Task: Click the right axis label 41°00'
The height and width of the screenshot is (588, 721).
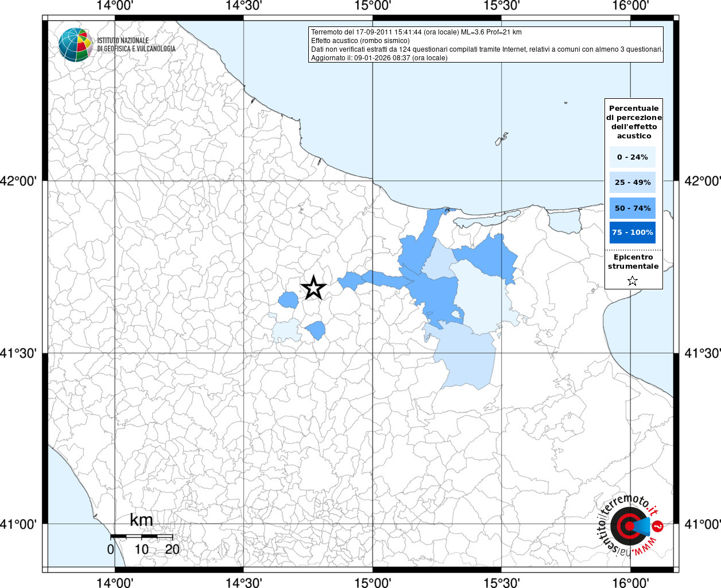Action: click(x=703, y=524)
